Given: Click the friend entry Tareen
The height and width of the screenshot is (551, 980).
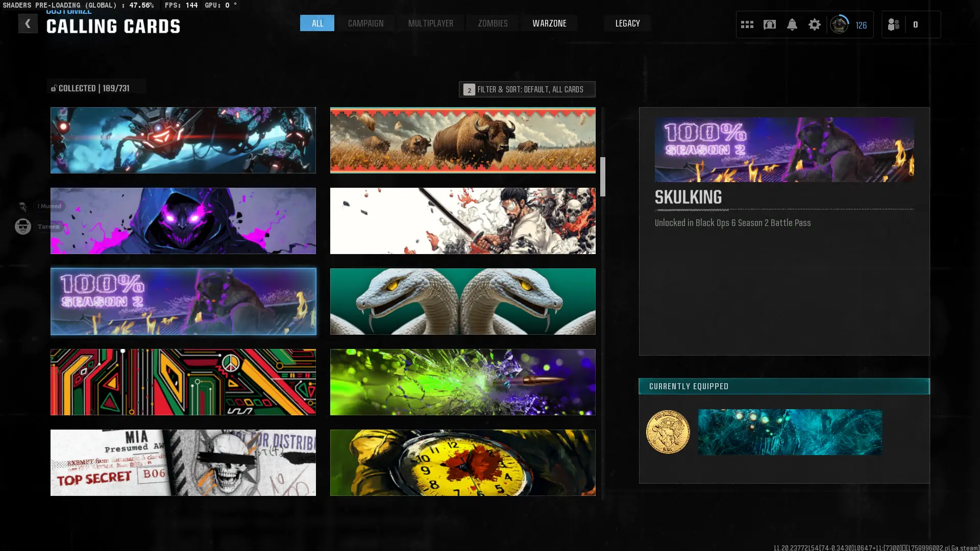Looking at the screenshot, I should tap(38, 226).
